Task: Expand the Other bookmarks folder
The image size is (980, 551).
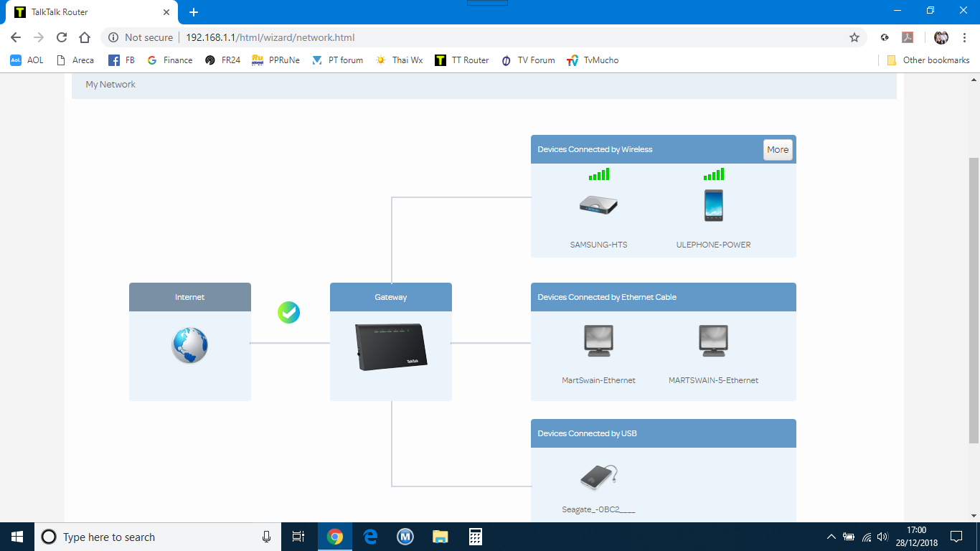Action: 928,60
